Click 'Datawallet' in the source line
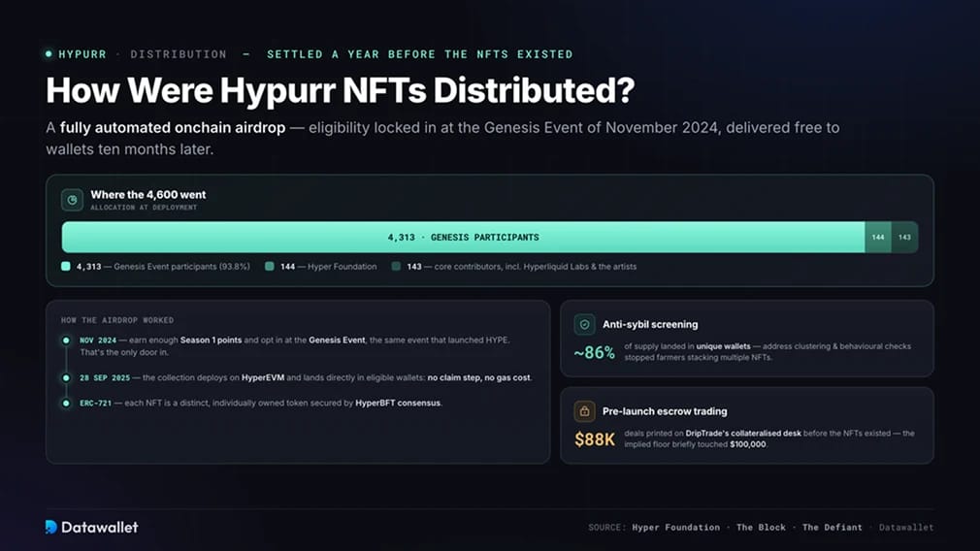The height and width of the screenshot is (551, 980). (x=906, y=528)
